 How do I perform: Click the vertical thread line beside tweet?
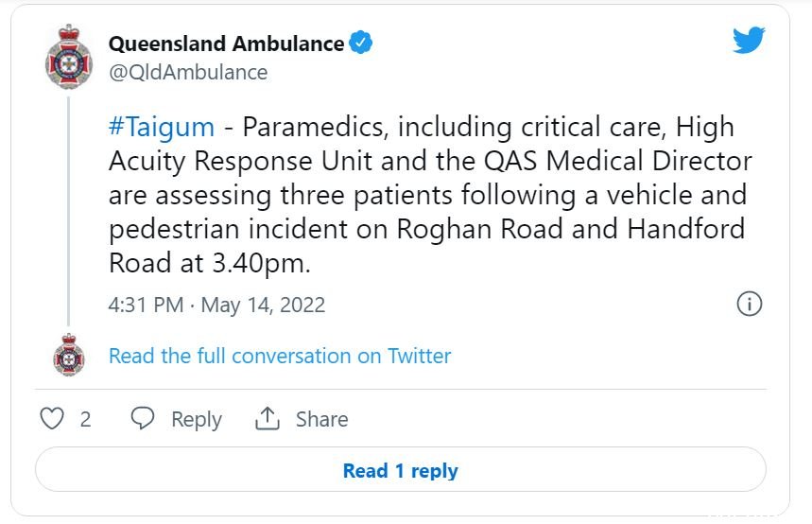68,210
